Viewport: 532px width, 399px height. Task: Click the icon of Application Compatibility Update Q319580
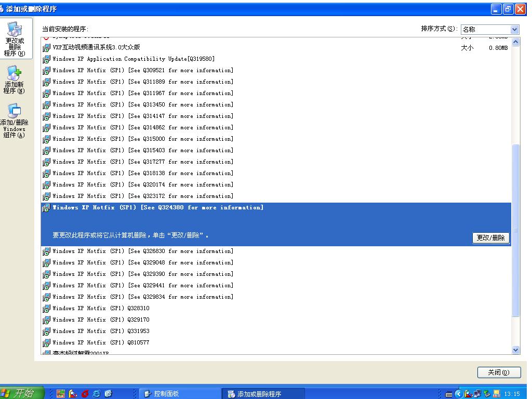click(46, 59)
